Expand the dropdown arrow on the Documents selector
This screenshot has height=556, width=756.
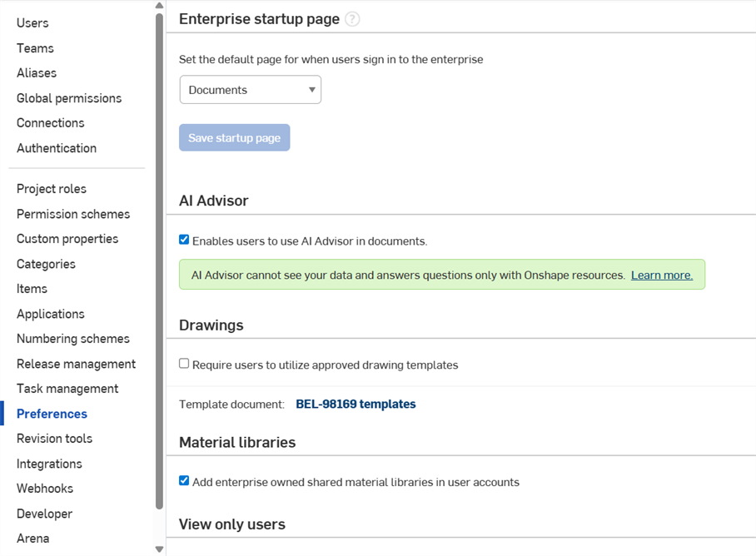[x=311, y=89]
